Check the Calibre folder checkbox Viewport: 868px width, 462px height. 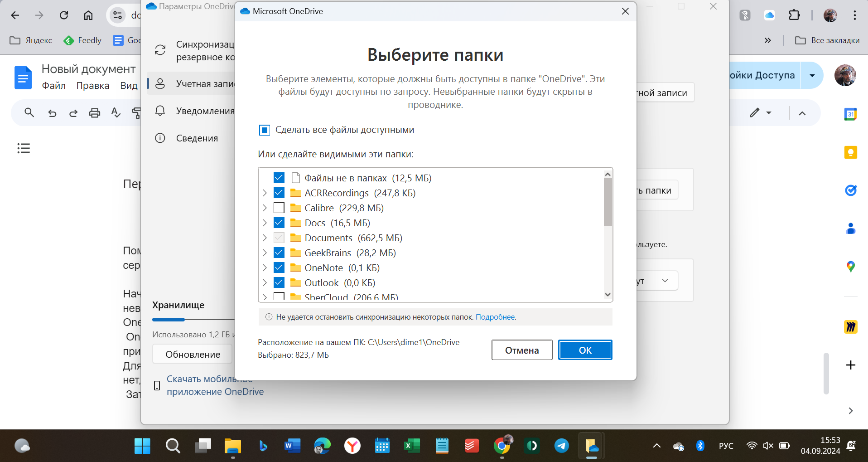[279, 208]
